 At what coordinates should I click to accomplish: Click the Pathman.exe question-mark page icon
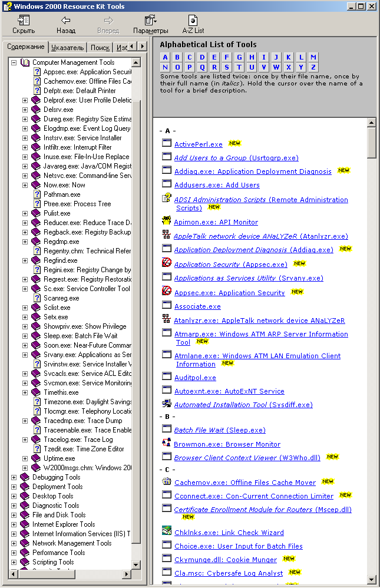(37, 194)
